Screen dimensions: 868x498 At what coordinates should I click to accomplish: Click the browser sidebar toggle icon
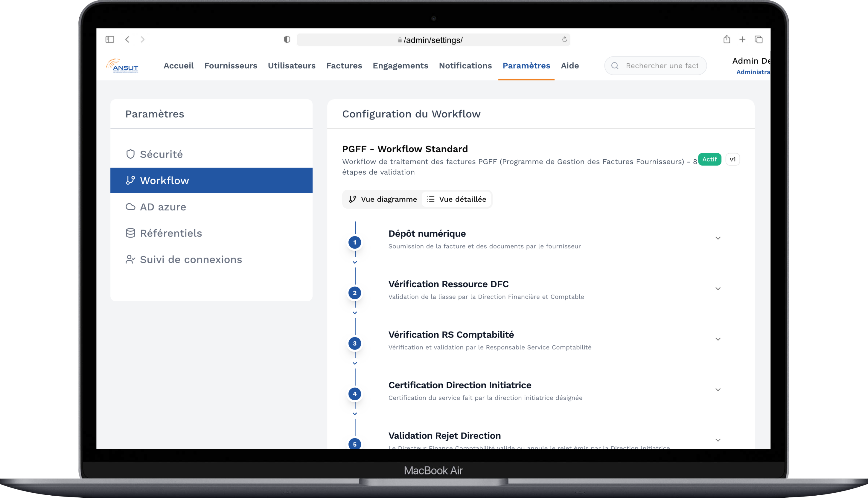(109, 40)
